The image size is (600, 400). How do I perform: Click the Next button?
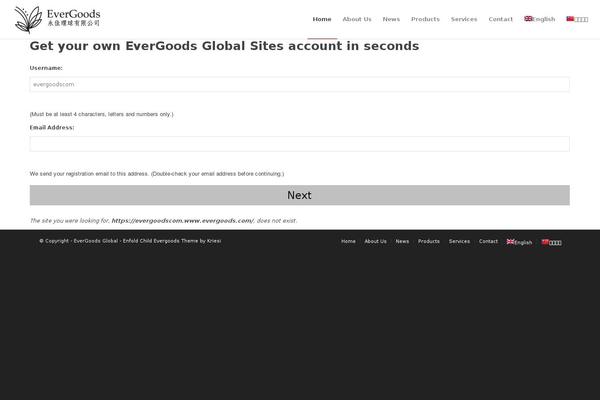299,195
